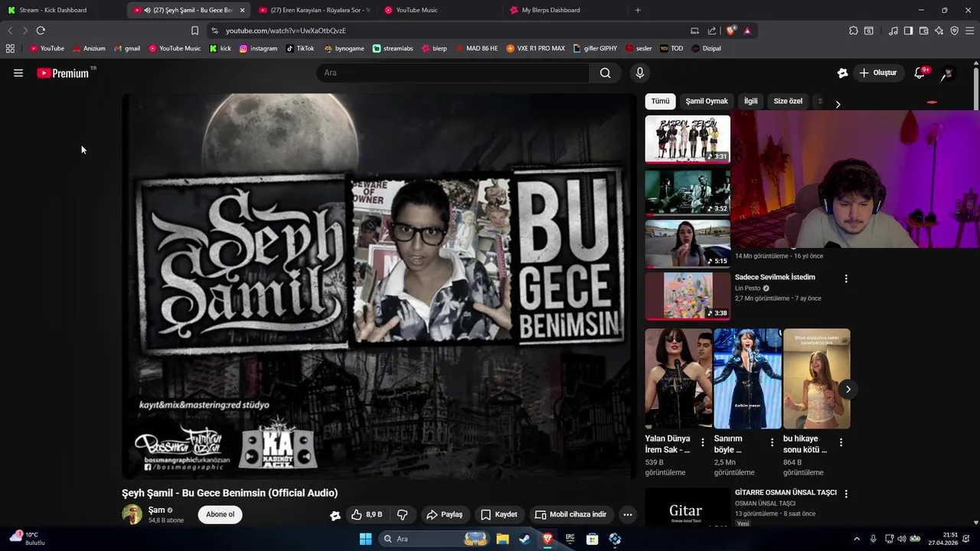The height and width of the screenshot is (551, 980).
Task: Start voice search with microphone icon
Action: (640, 73)
